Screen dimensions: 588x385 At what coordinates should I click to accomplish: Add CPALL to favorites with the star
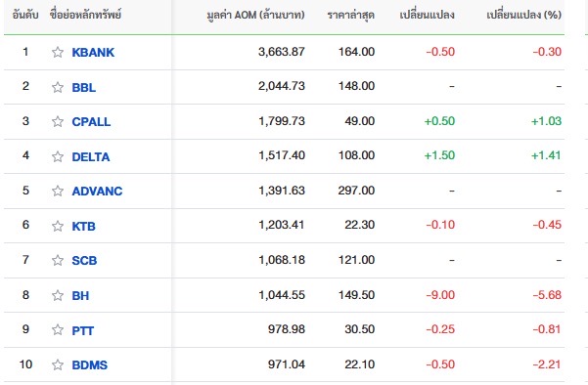coord(58,121)
